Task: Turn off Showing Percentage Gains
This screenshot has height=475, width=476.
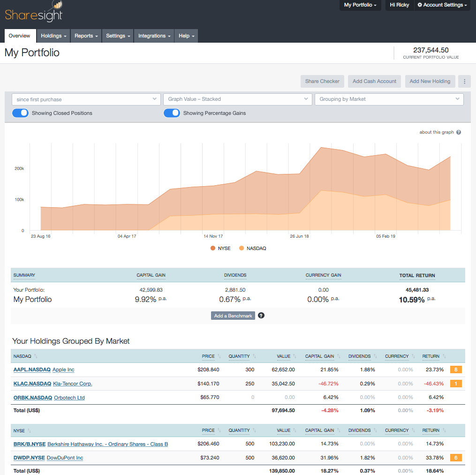Action: pos(173,113)
